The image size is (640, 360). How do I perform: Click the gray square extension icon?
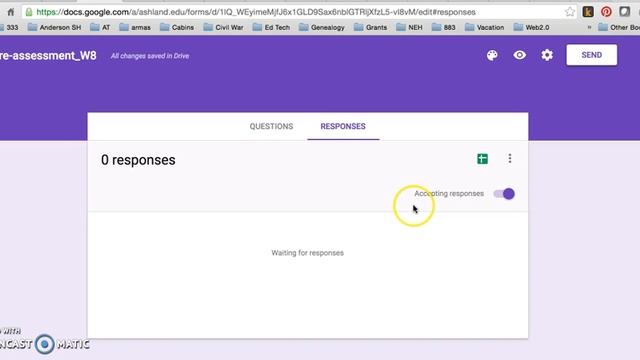point(624,12)
